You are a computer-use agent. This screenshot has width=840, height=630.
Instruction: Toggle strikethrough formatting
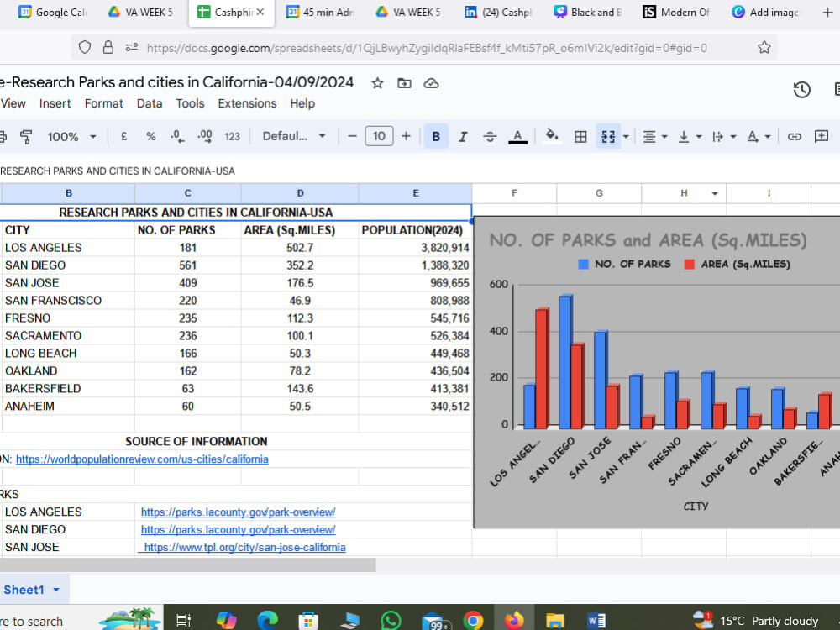(490, 137)
